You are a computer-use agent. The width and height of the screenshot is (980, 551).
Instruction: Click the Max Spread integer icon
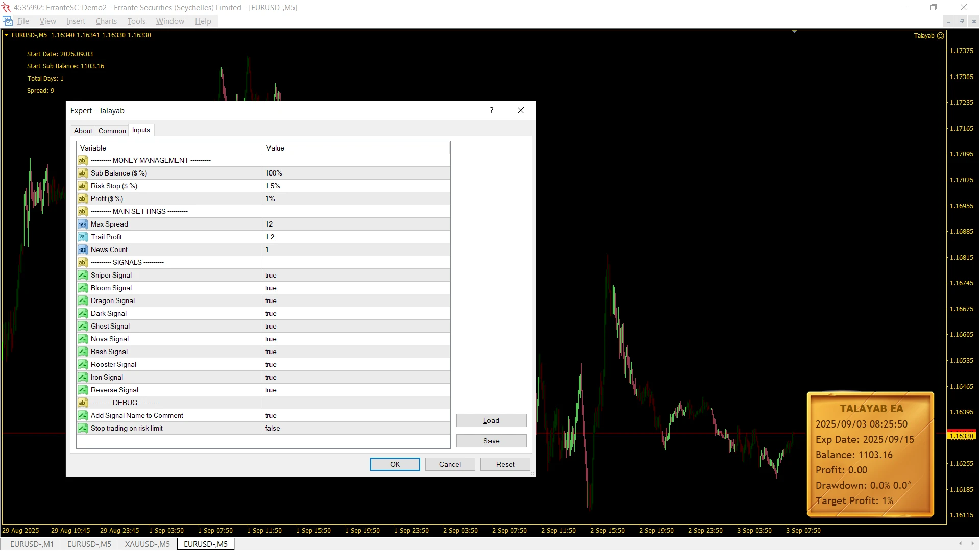point(82,224)
